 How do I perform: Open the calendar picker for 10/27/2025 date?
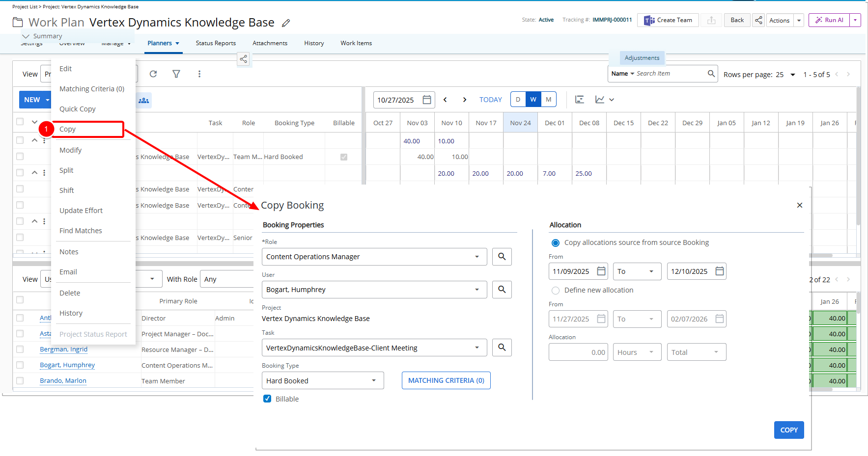click(427, 100)
